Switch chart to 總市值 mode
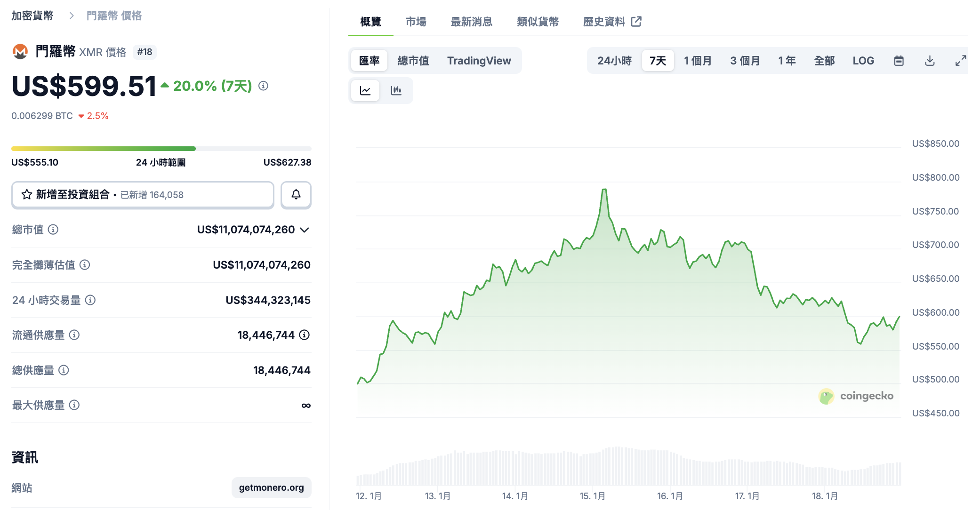 point(413,61)
